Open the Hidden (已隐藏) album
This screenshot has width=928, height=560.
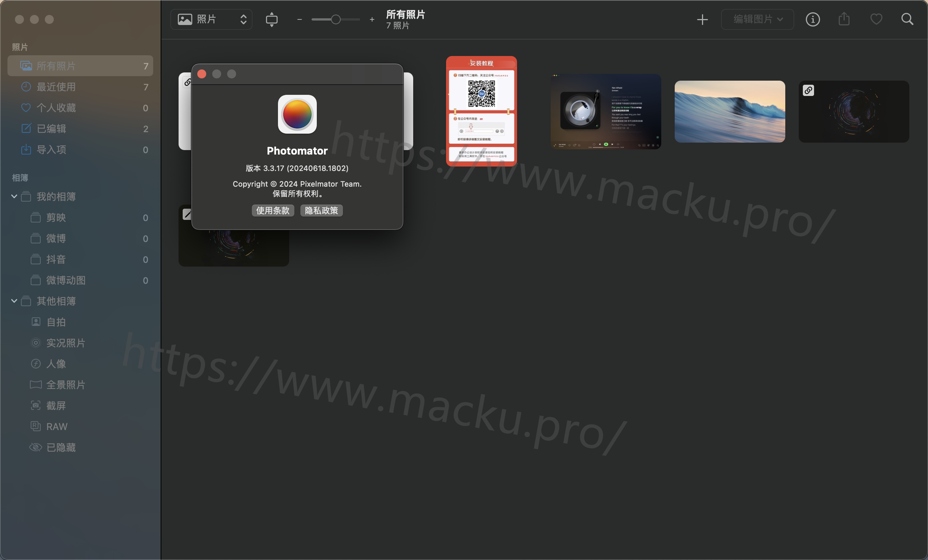point(80,447)
